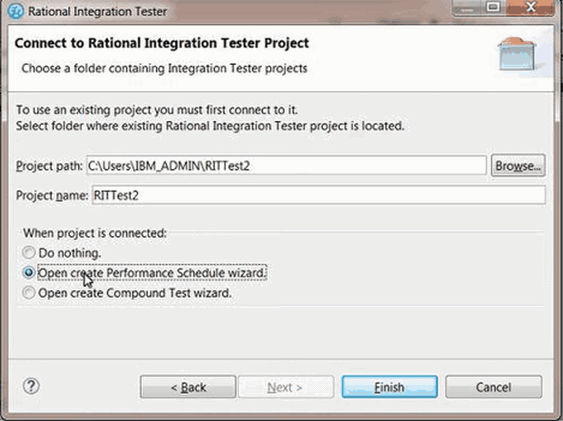Go back with the Back button
Image resolution: width=563 pixels, height=421 pixels.
tap(188, 387)
